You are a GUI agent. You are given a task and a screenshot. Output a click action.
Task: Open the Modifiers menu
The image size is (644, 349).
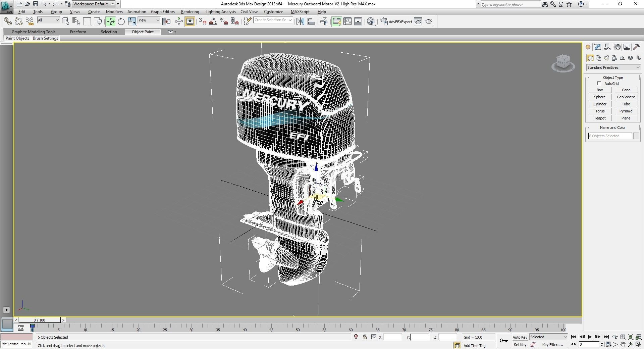[x=114, y=12]
